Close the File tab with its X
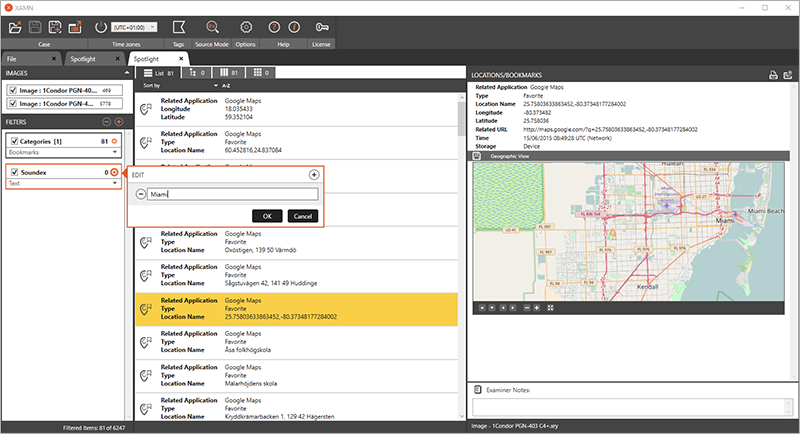 click(54, 59)
